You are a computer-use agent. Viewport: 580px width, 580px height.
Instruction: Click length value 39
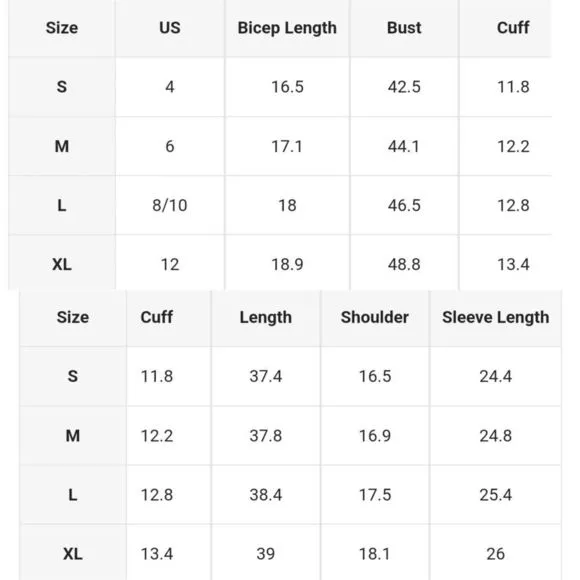[x=266, y=554]
